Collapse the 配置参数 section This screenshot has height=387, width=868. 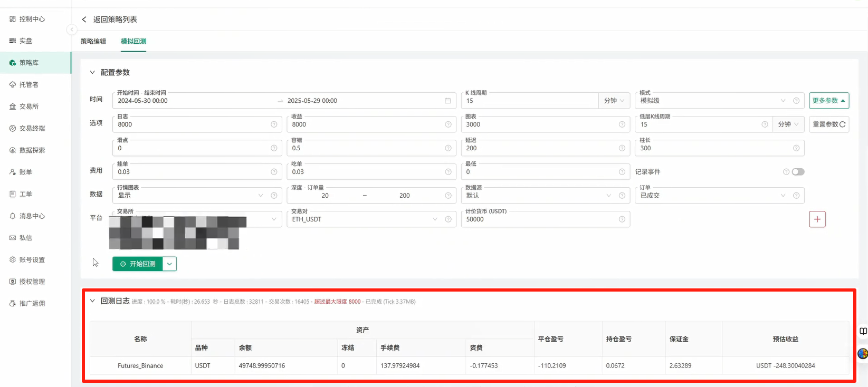point(92,72)
